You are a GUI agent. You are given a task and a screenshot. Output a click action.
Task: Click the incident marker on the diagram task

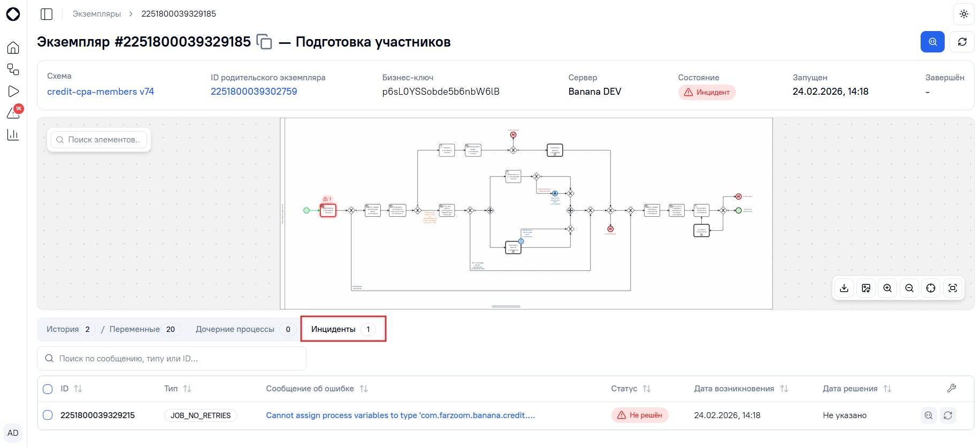tap(327, 199)
